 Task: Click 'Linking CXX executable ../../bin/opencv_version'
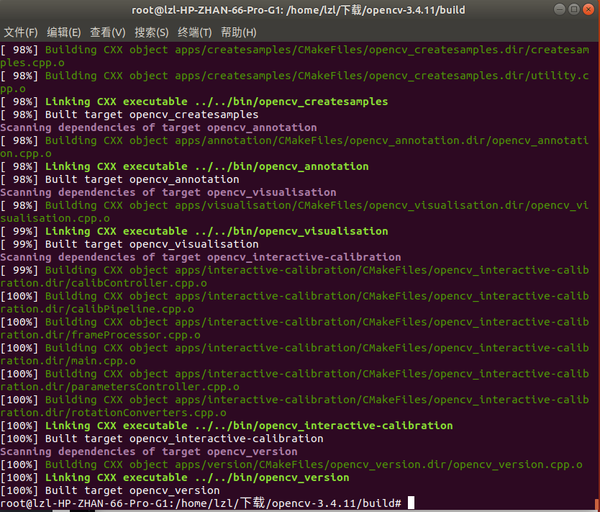[175, 478]
